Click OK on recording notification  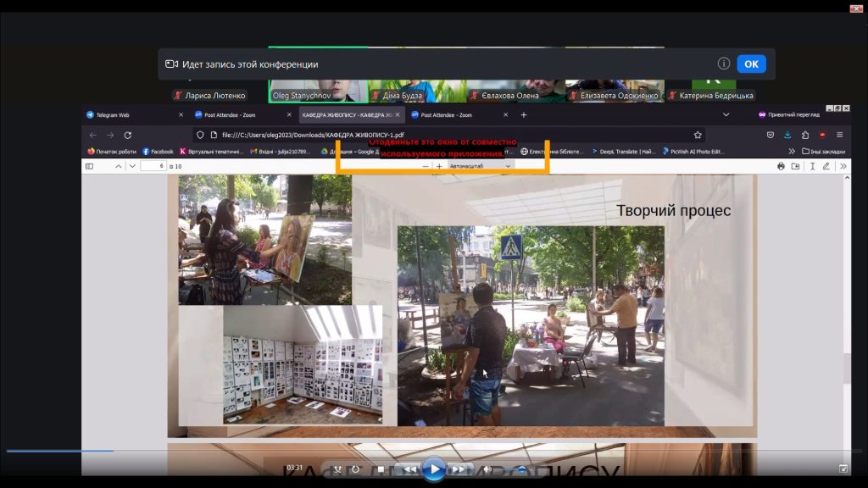751,64
